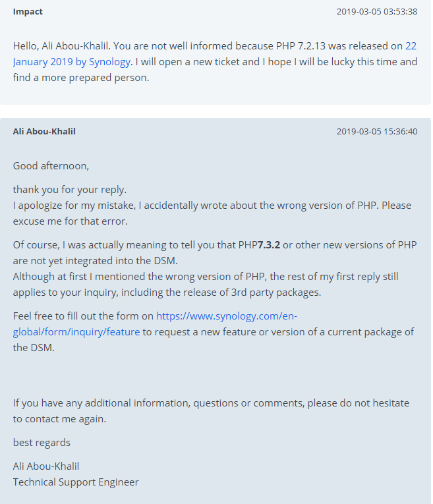Click the 03:53:38 message timestamp

pyautogui.click(x=377, y=12)
